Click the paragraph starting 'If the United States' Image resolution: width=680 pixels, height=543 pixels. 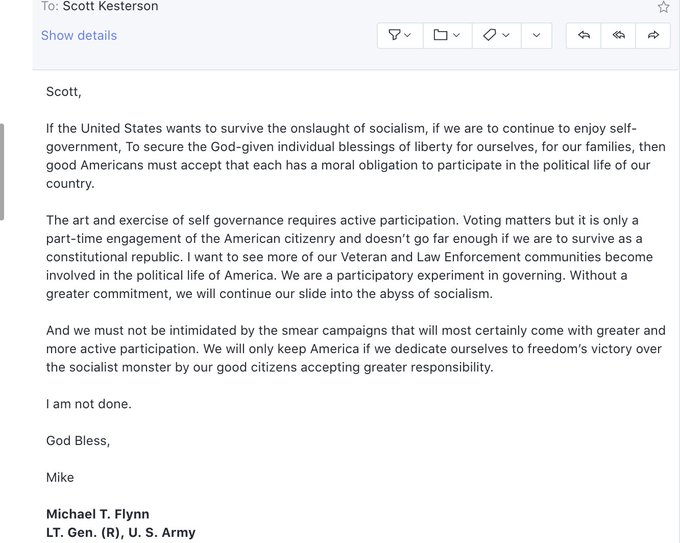click(x=355, y=156)
